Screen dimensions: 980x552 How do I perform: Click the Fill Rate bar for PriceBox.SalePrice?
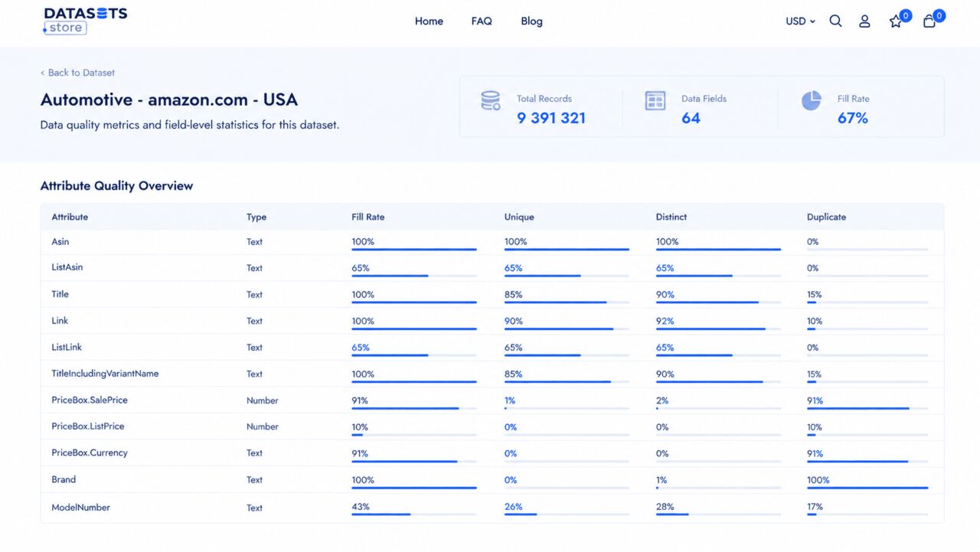tap(414, 409)
